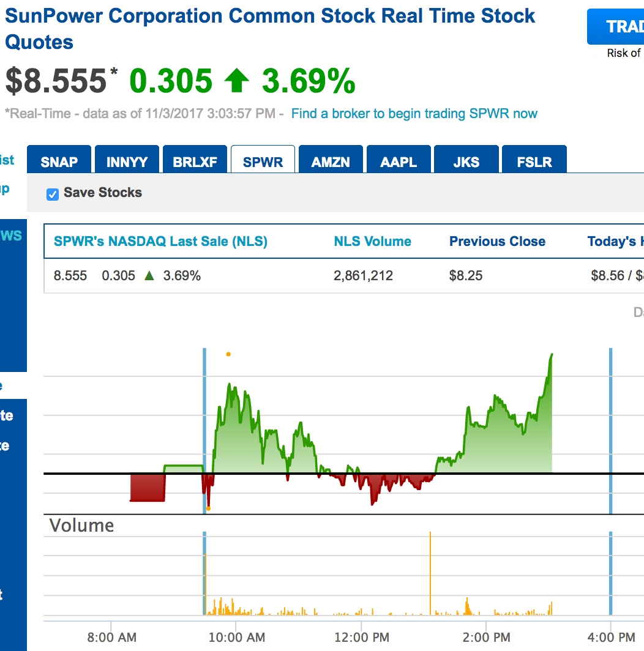644x651 pixels.
Task: Click the red pre-market block on chart
Action: click(148, 488)
